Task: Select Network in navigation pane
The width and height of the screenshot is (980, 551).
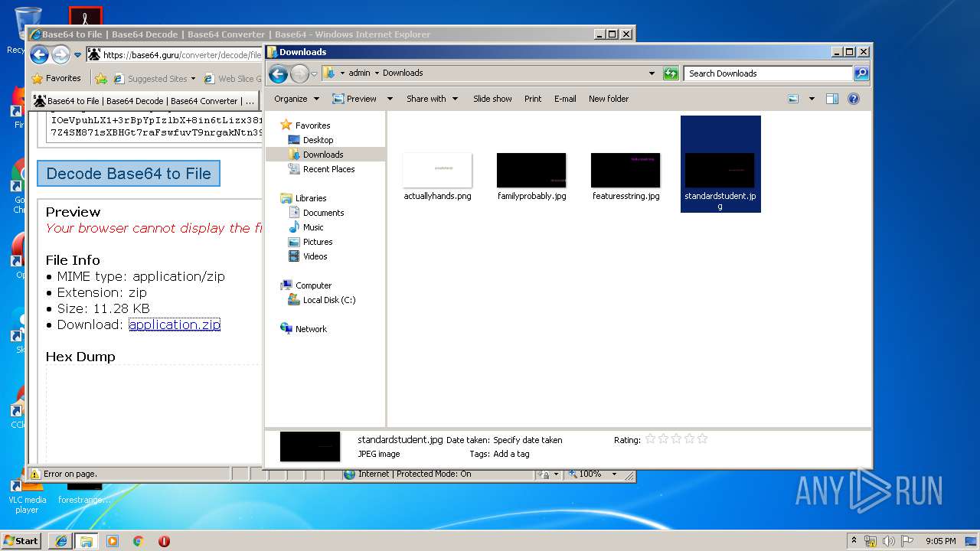Action: [311, 329]
